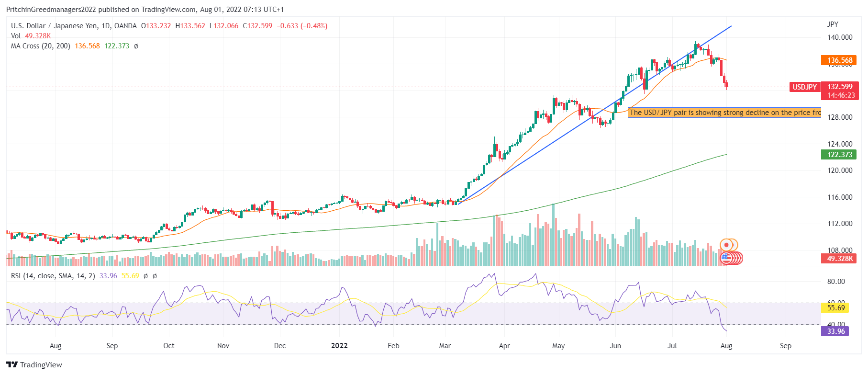
Task: Click the Jul label on time axis
Action: (x=672, y=346)
